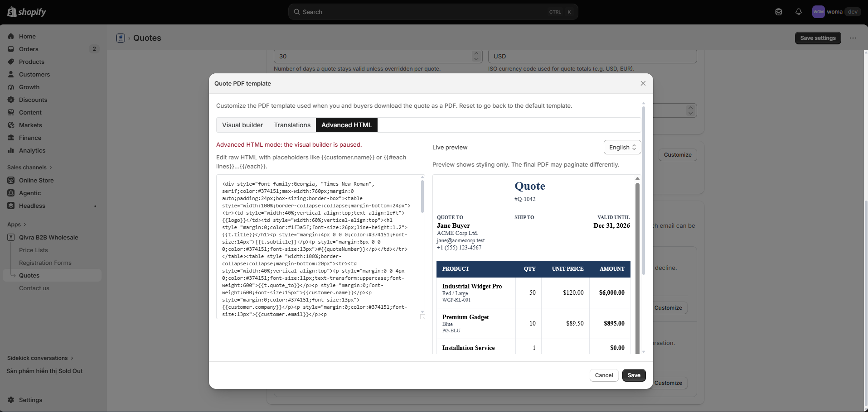Click the Settings gear icon
868x412 pixels.
(11, 400)
